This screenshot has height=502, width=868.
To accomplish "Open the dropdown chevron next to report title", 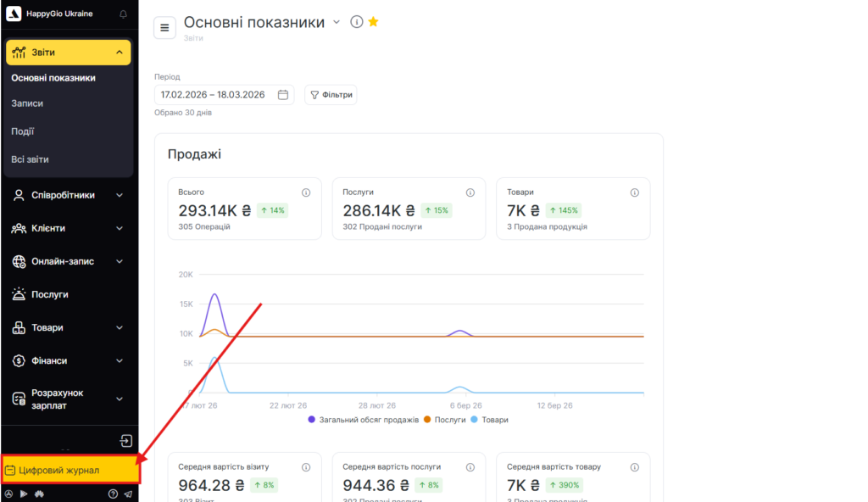I will coord(337,22).
